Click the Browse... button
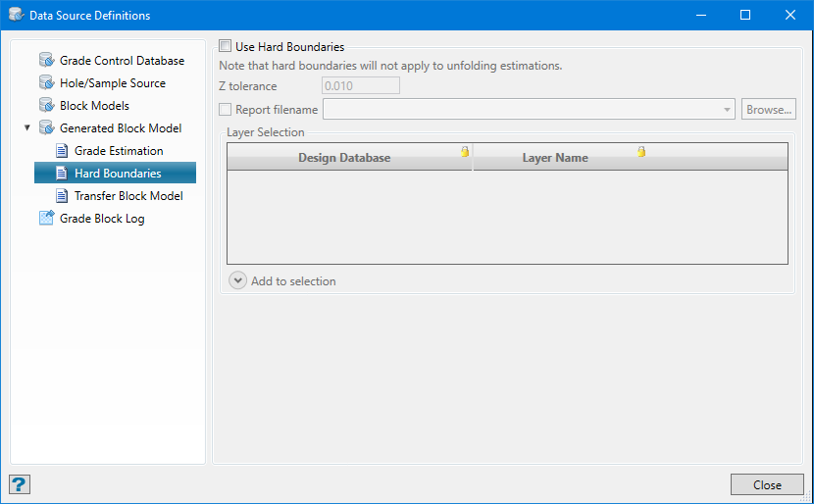Screen dimensions: 814x504 (x=768, y=110)
